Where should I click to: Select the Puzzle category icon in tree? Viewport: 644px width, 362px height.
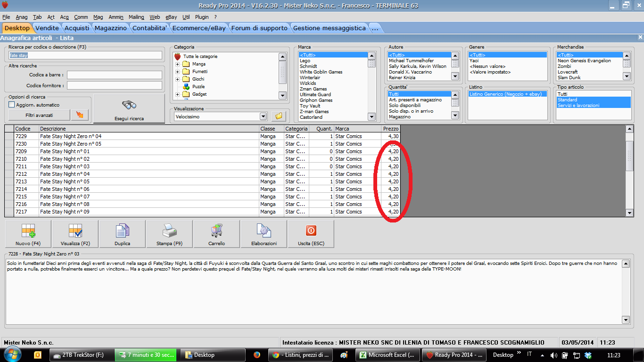pyautogui.click(x=186, y=87)
